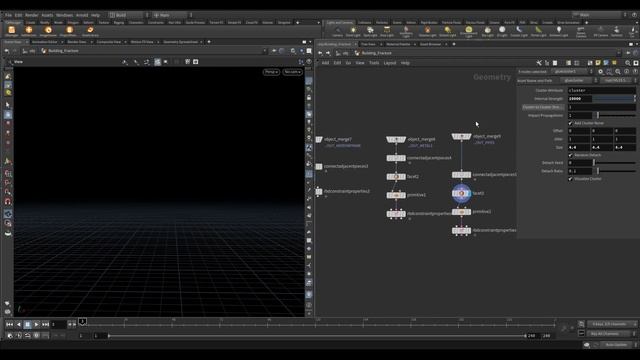Open the scene view path bar dropdown arrow
This screenshot has width=640, height=360.
pyautogui.click(x=264, y=51)
